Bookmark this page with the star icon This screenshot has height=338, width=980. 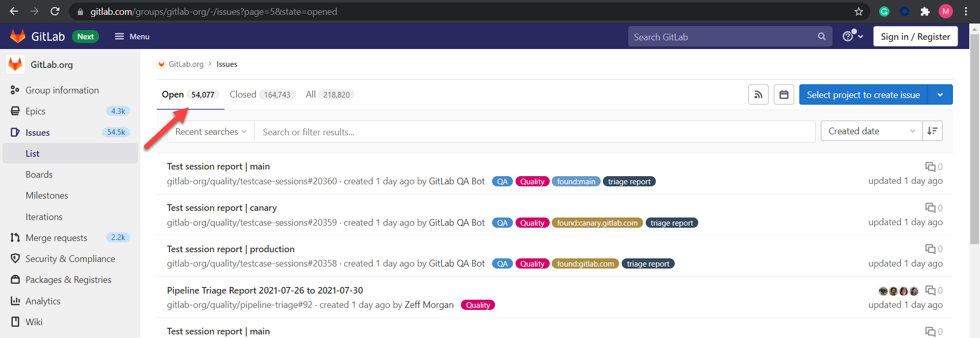pyautogui.click(x=859, y=11)
